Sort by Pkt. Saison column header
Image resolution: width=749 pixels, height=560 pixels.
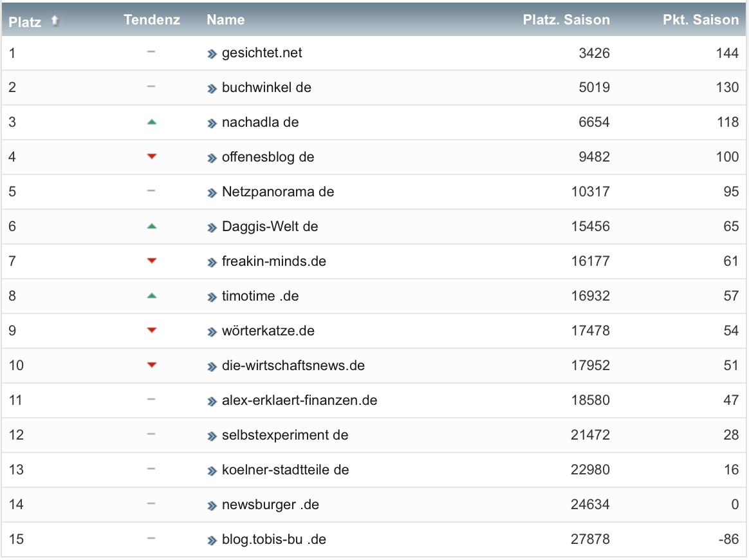(701, 19)
